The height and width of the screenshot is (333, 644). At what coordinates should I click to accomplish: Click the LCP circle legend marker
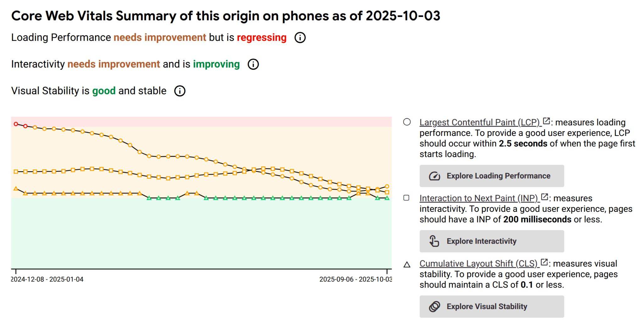click(407, 122)
